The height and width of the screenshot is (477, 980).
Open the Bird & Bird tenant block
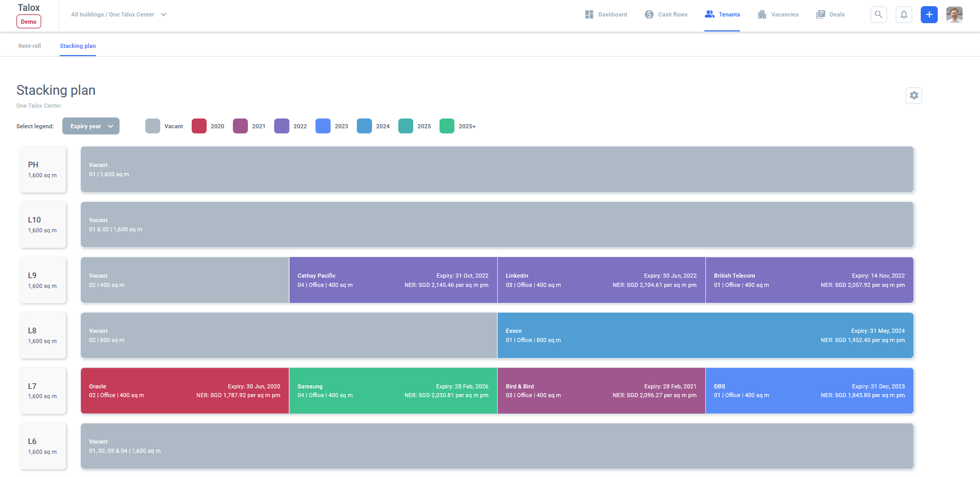point(601,391)
